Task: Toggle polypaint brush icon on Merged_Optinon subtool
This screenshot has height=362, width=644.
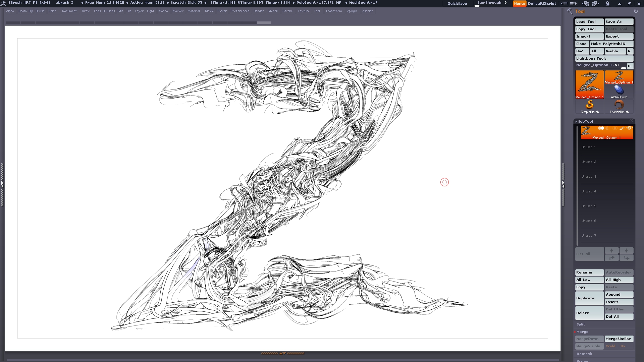Action: 622,128
